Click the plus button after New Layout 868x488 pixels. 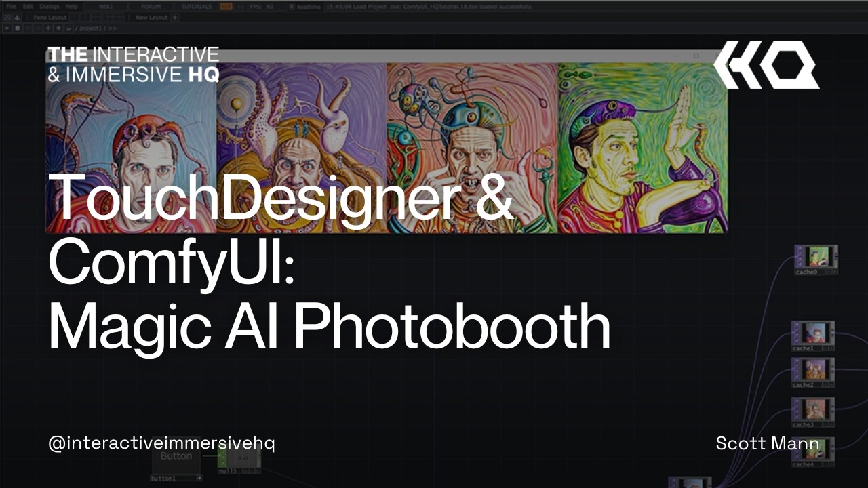175,18
